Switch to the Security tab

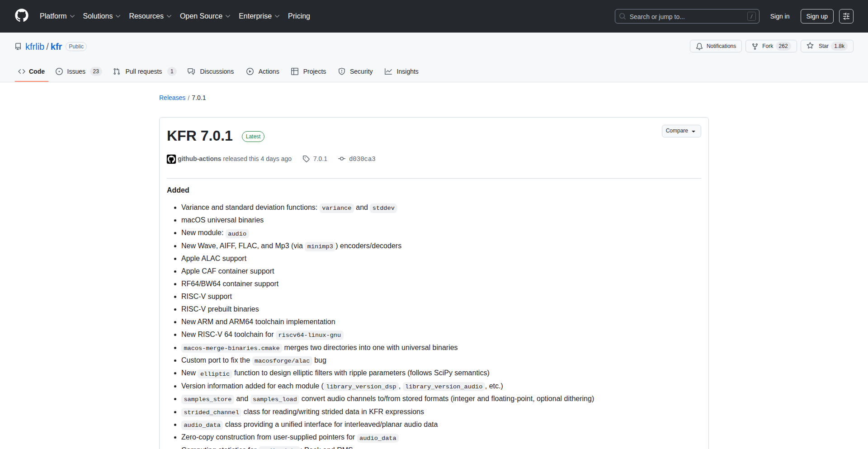(355, 71)
